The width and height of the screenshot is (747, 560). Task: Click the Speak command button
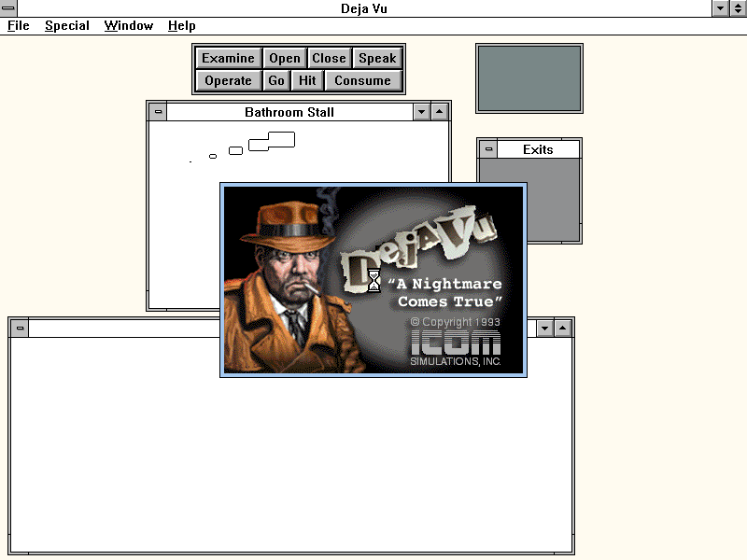[377, 58]
